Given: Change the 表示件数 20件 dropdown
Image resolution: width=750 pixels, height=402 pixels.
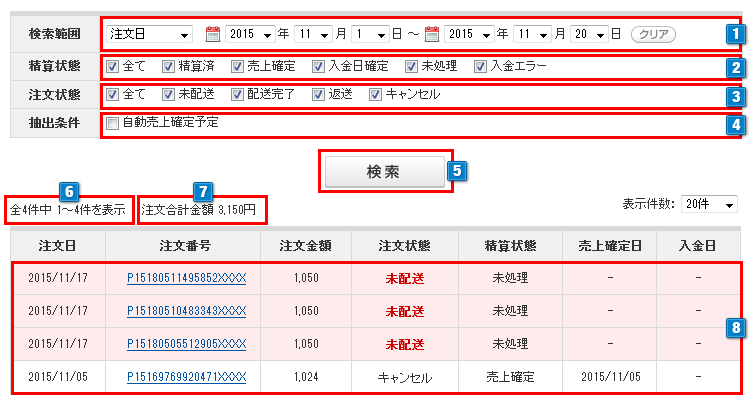Looking at the screenshot, I should (x=709, y=204).
